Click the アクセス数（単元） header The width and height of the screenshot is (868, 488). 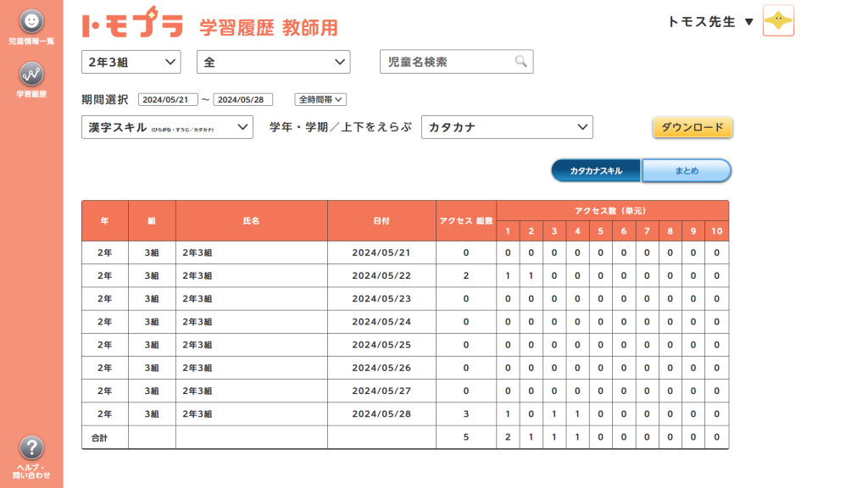612,211
